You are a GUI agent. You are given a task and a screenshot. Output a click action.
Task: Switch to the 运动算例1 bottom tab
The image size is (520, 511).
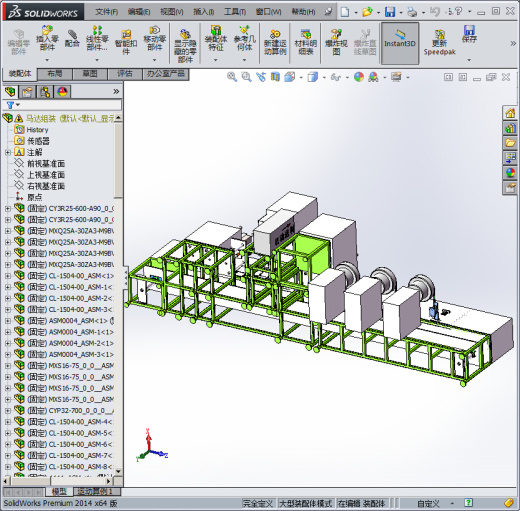95,491
